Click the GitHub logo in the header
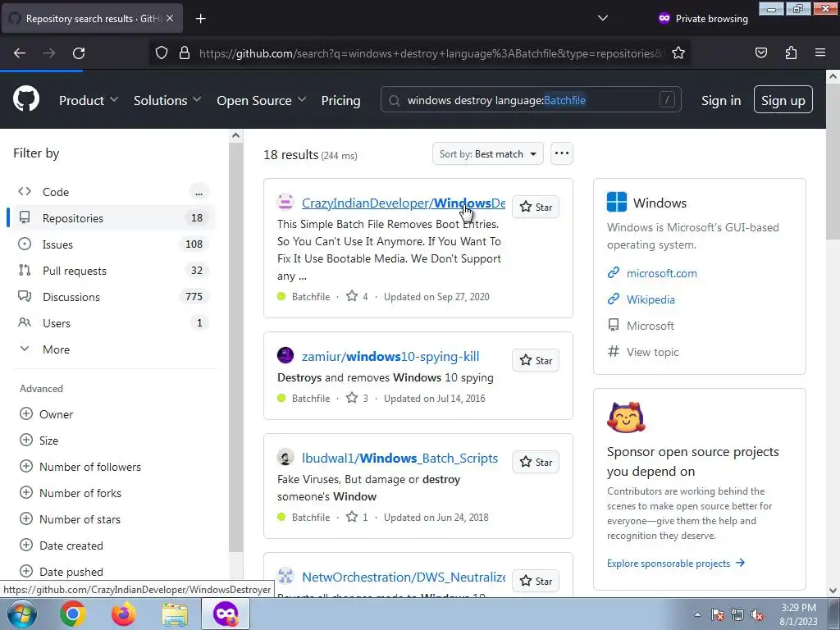This screenshot has height=630, width=840. (26, 99)
